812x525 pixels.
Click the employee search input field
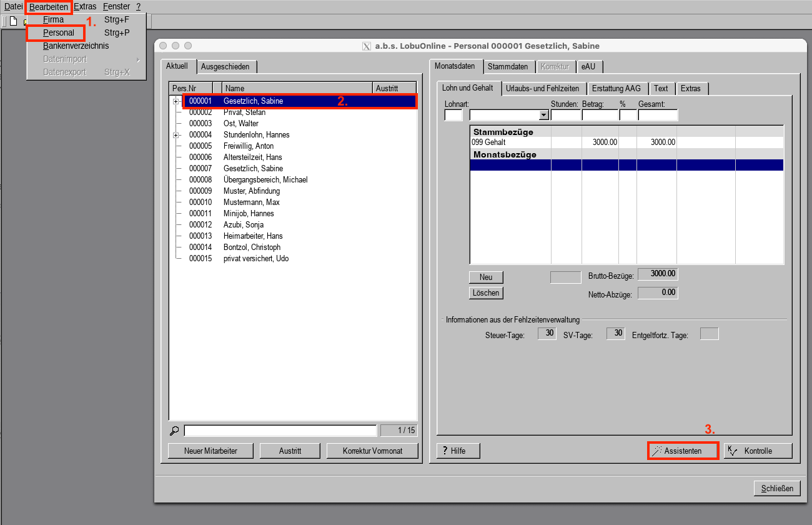[280, 431]
